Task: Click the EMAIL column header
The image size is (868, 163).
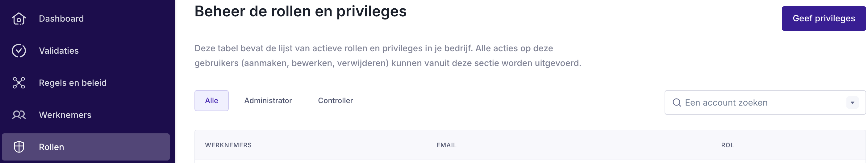Action: click(x=446, y=145)
